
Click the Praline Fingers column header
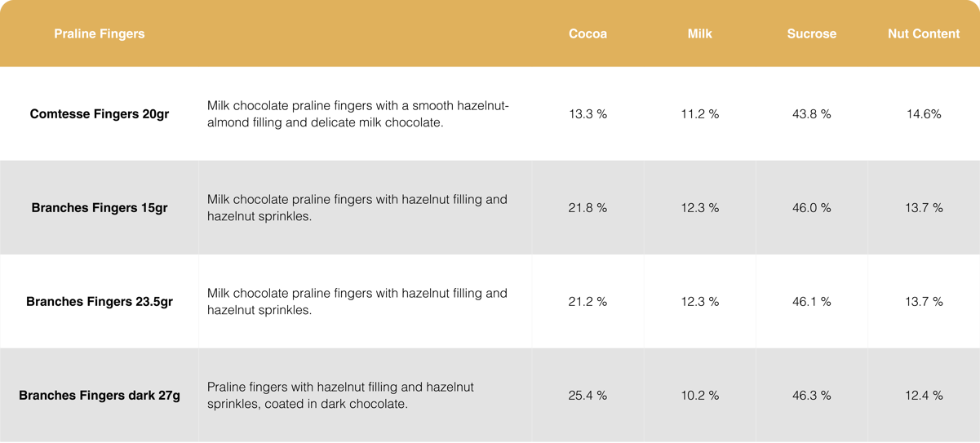100,33
